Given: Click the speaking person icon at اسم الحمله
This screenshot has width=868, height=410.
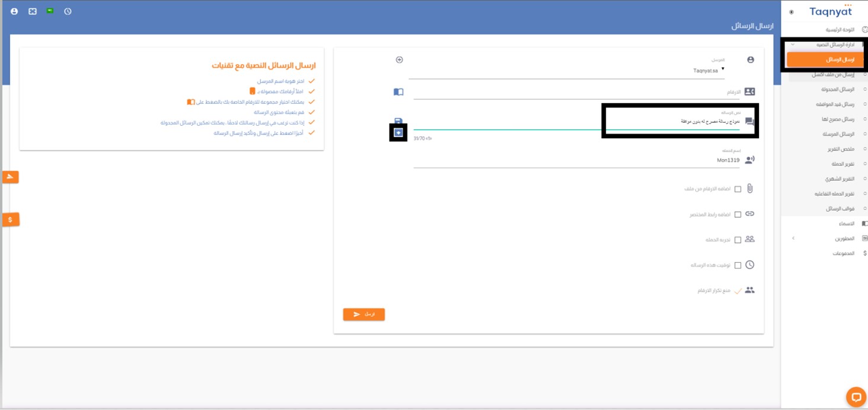Looking at the screenshot, I should click(749, 160).
